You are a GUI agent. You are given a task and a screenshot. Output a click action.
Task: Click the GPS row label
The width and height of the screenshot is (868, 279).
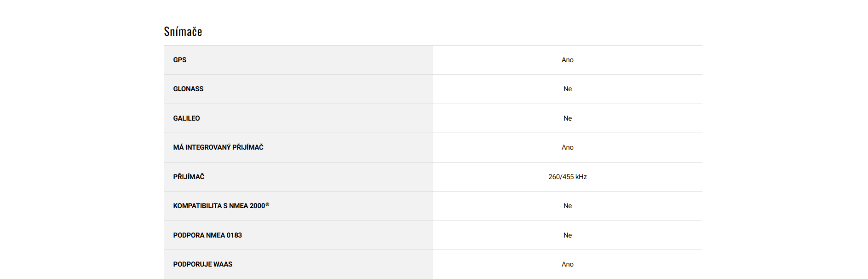tap(180, 60)
